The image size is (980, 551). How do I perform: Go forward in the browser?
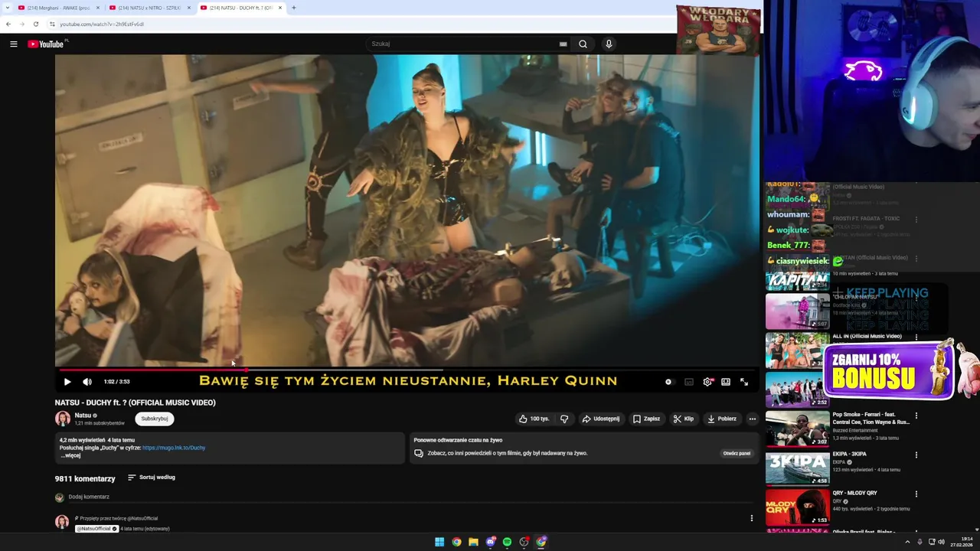tap(21, 24)
